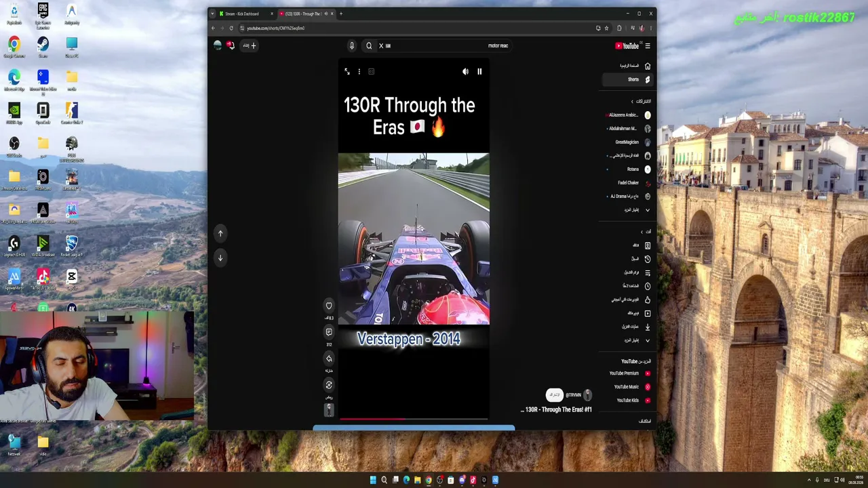Open the Rocket League desktop shortcut
Image resolution: width=868 pixels, height=488 pixels.
click(x=71, y=246)
